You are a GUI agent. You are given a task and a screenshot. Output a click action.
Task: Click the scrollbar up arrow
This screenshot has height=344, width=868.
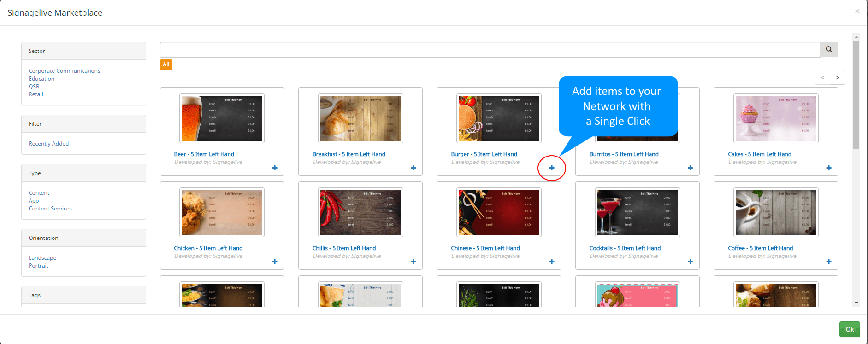[x=856, y=36]
